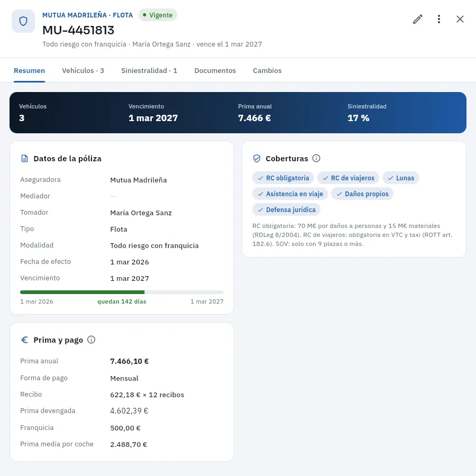Click the shield check icon beside Coberturas

point(257,159)
